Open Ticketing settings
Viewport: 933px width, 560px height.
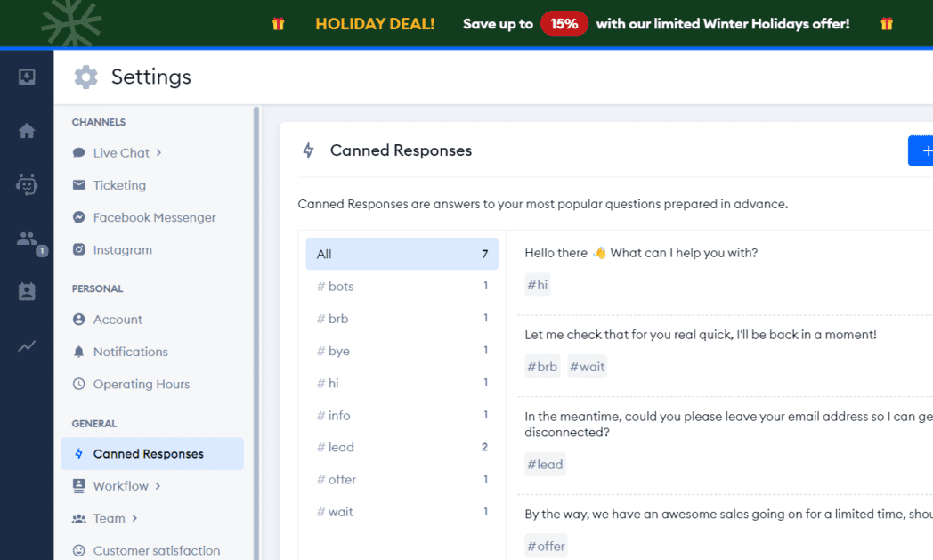click(119, 185)
